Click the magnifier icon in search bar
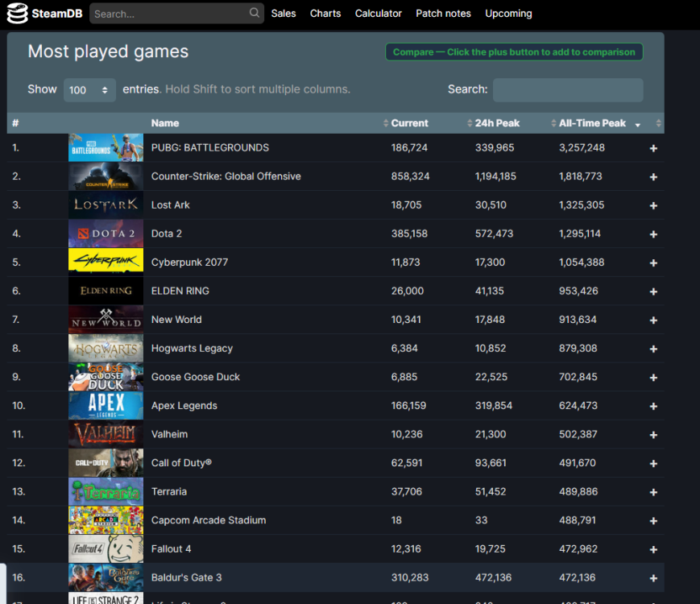700x604 pixels. (x=255, y=14)
